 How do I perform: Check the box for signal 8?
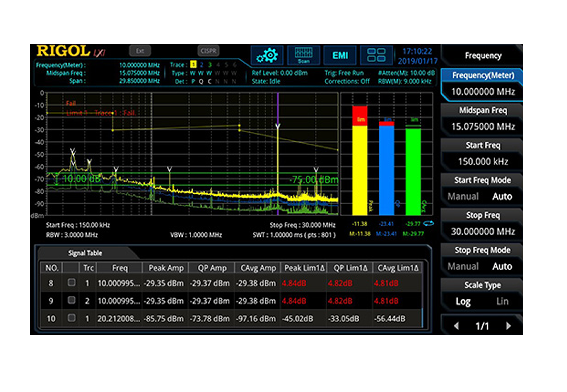[72, 282]
